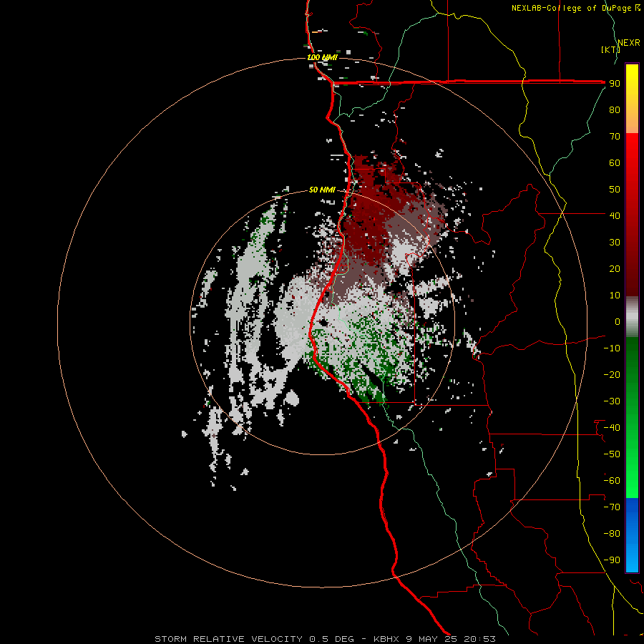Click the -10 value on the velocity scale
This screenshot has width=644, height=644.
click(612, 348)
